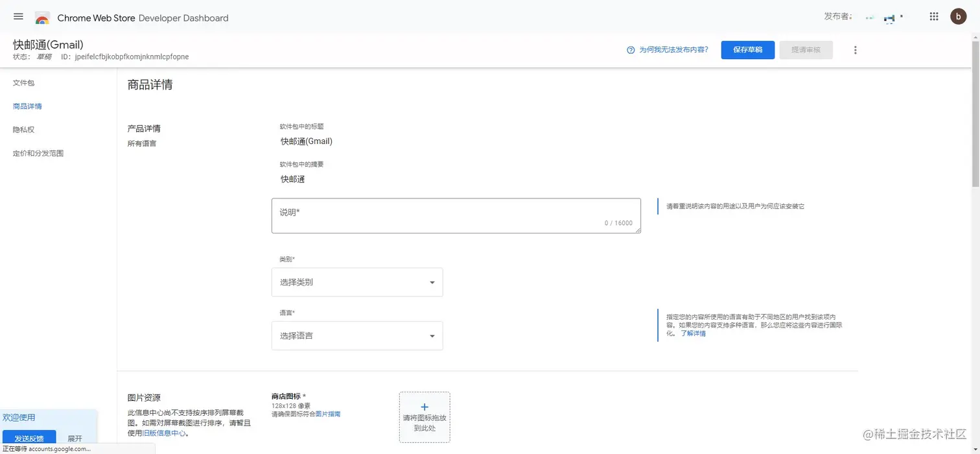Click the Chrome Web Store logo
The image size is (980, 454).
click(x=42, y=18)
